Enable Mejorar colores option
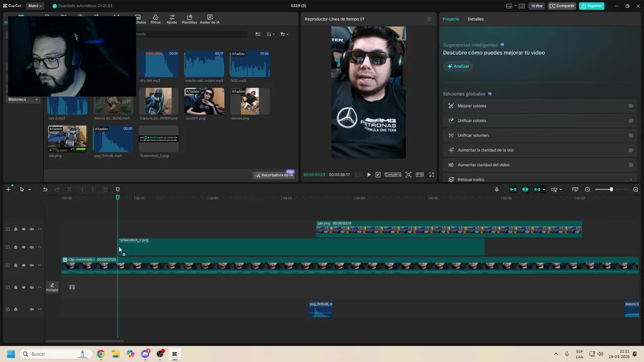644x362 pixels. tap(631, 106)
